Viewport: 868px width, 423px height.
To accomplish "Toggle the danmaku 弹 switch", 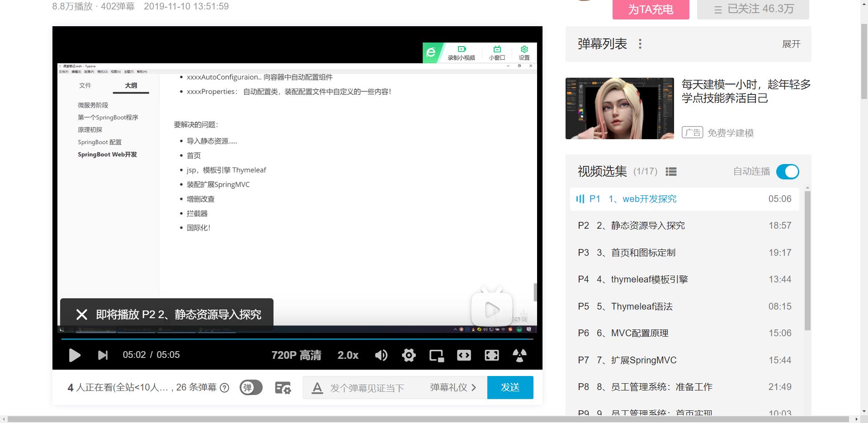I will pyautogui.click(x=251, y=387).
